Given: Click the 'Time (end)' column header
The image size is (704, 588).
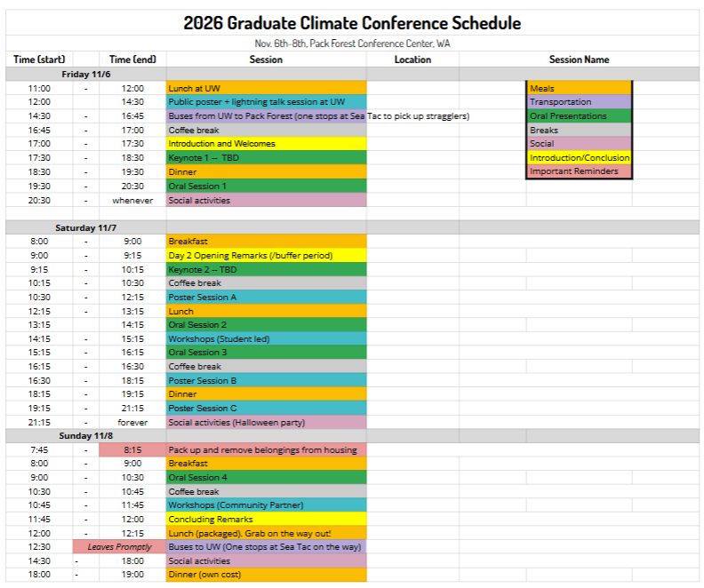Looking at the screenshot, I should [132, 60].
